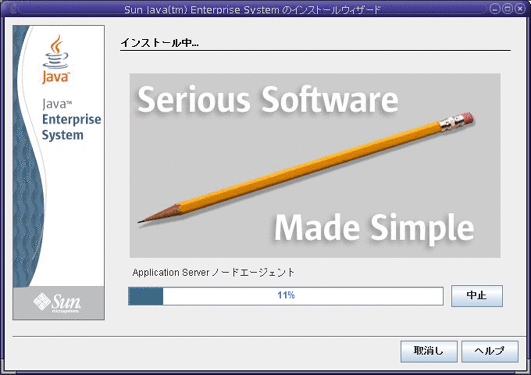The height and width of the screenshot is (375, 531).
Task: Click the install progress bar showing 11%
Action: 286,296
